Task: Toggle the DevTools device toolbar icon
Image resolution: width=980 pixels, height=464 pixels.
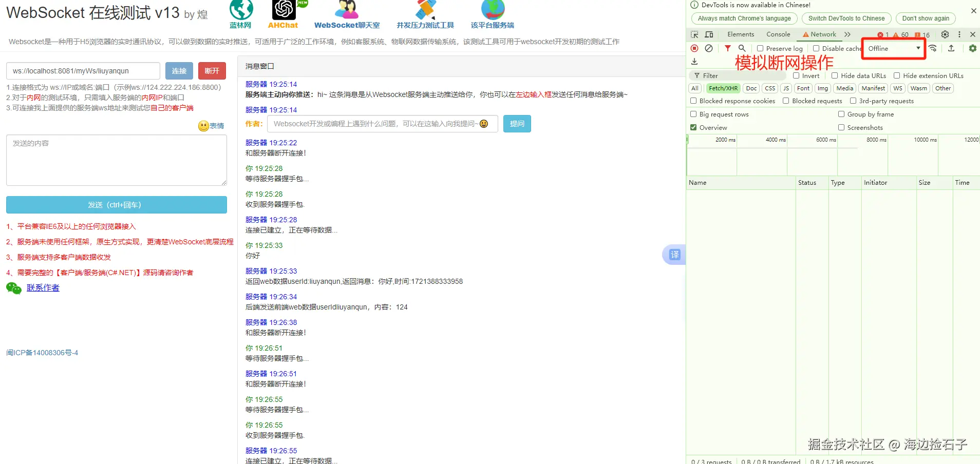Action: click(709, 34)
